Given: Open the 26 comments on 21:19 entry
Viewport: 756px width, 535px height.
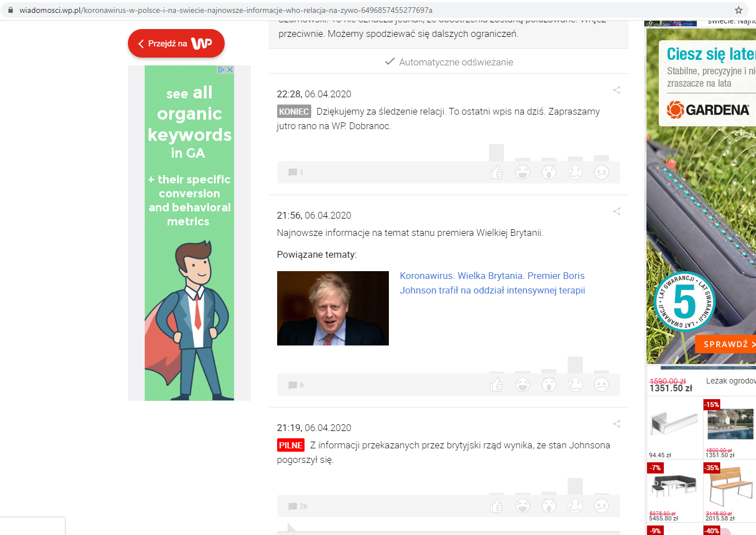Looking at the screenshot, I should [x=298, y=506].
